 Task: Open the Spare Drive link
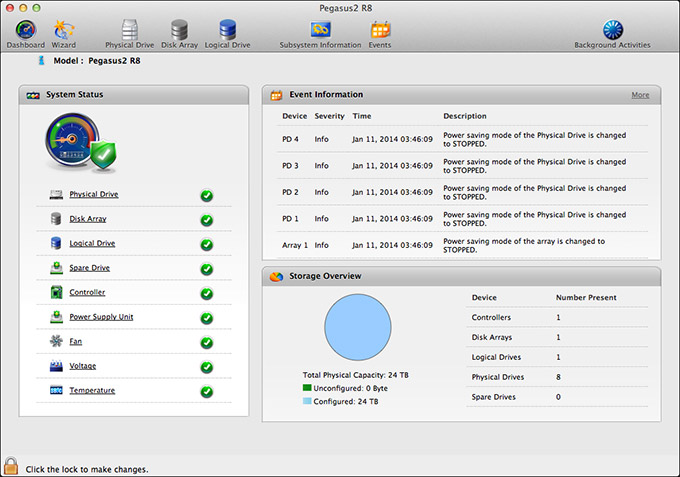(x=90, y=268)
